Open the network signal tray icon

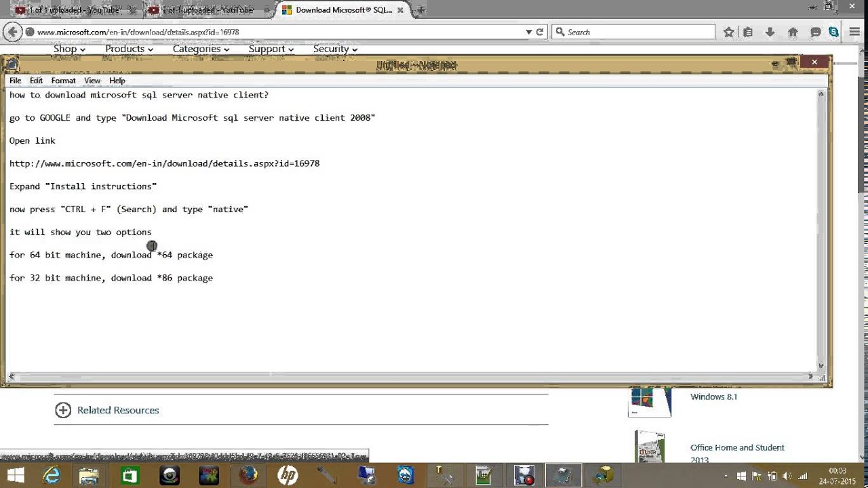(803, 476)
